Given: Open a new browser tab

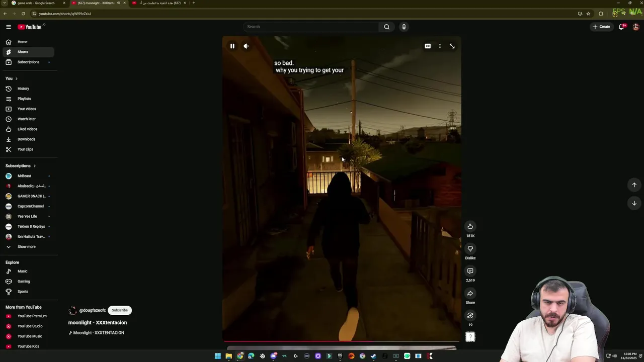Looking at the screenshot, I should click(x=194, y=3).
